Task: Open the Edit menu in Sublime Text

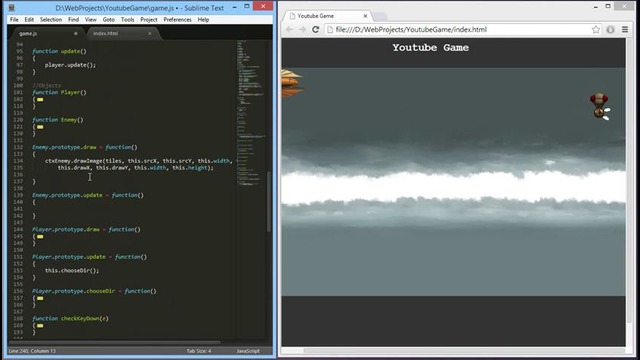Action: 29,20
